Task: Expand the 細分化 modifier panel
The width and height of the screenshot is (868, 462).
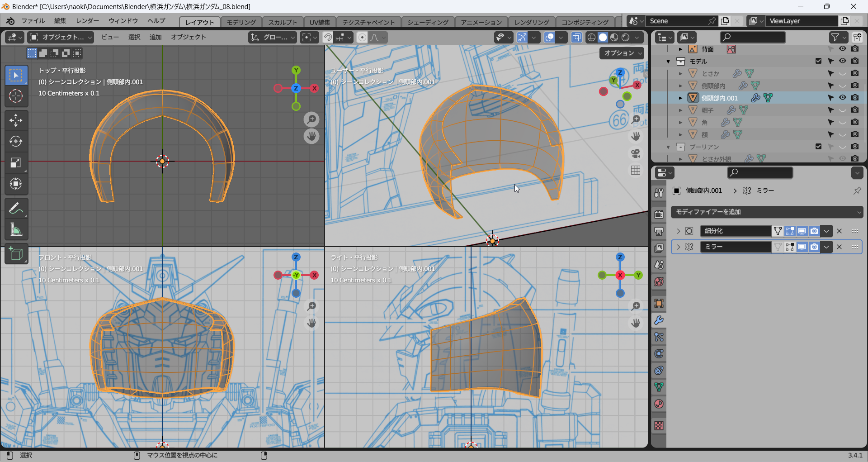Action: [x=678, y=231]
